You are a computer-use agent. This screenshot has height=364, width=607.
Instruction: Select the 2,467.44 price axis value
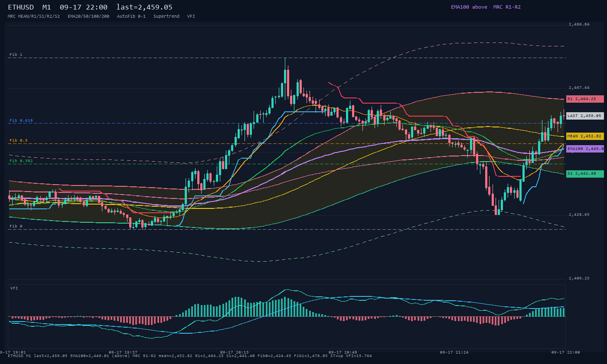coord(579,88)
